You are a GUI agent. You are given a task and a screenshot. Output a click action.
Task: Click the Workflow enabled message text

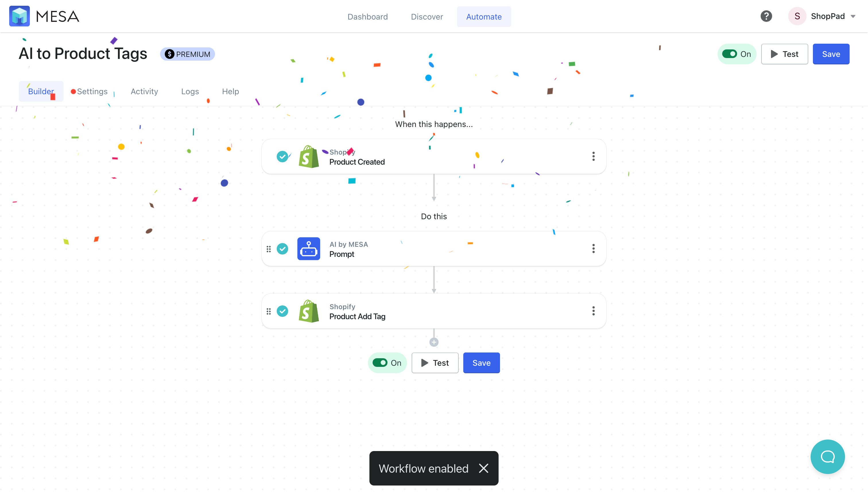pyautogui.click(x=423, y=469)
